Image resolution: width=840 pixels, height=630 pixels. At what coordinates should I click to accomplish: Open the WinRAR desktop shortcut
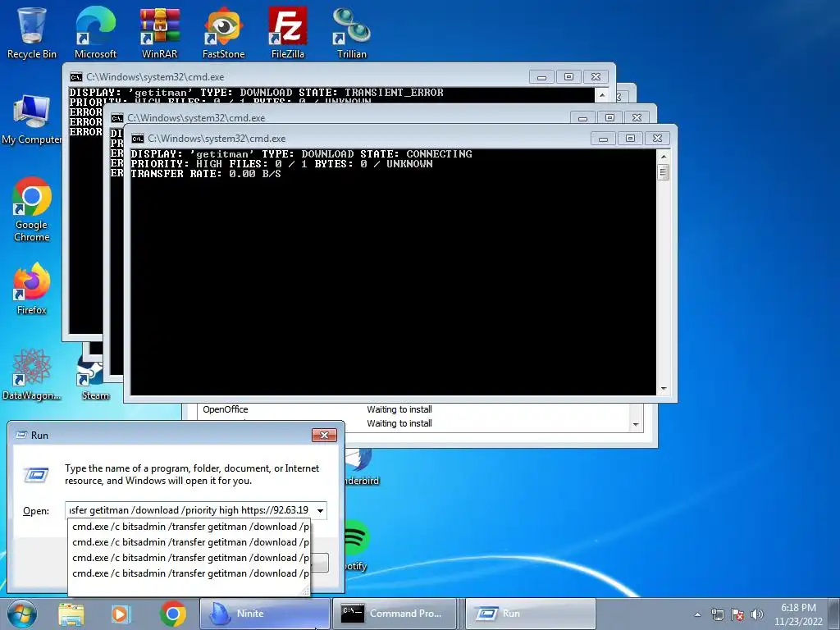coord(160,32)
